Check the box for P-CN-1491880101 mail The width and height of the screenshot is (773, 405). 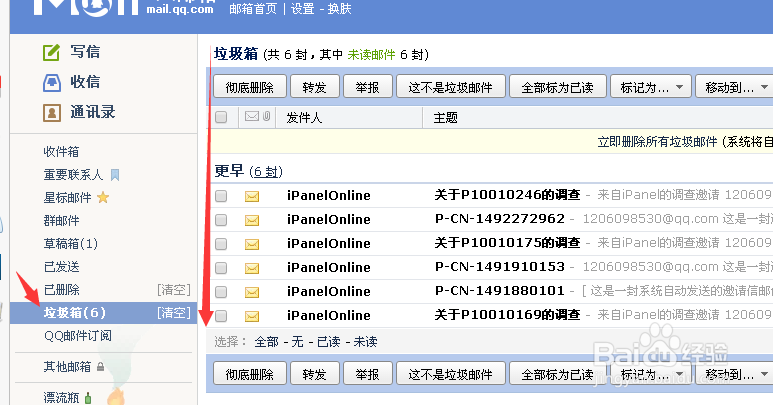pyautogui.click(x=221, y=292)
